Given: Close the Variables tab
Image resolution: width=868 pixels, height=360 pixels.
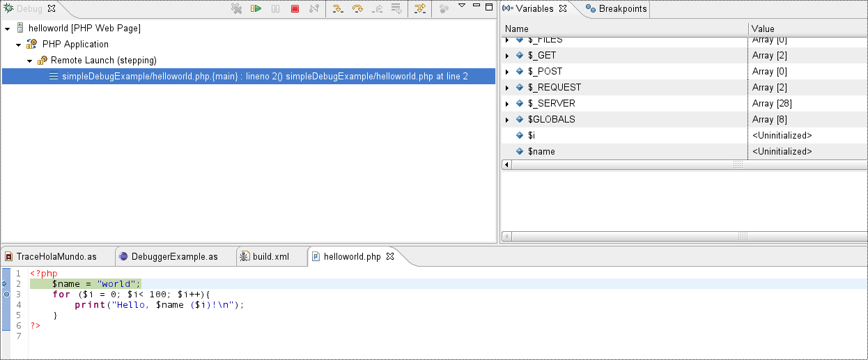Looking at the screenshot, I should pos(563,9).
